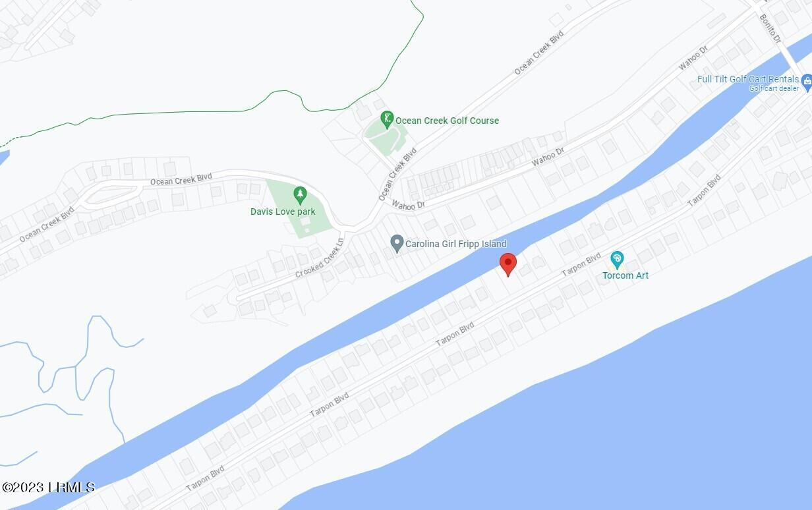
Task: Open the Ocean Creek Golf Course label
Action: point(447,121)
